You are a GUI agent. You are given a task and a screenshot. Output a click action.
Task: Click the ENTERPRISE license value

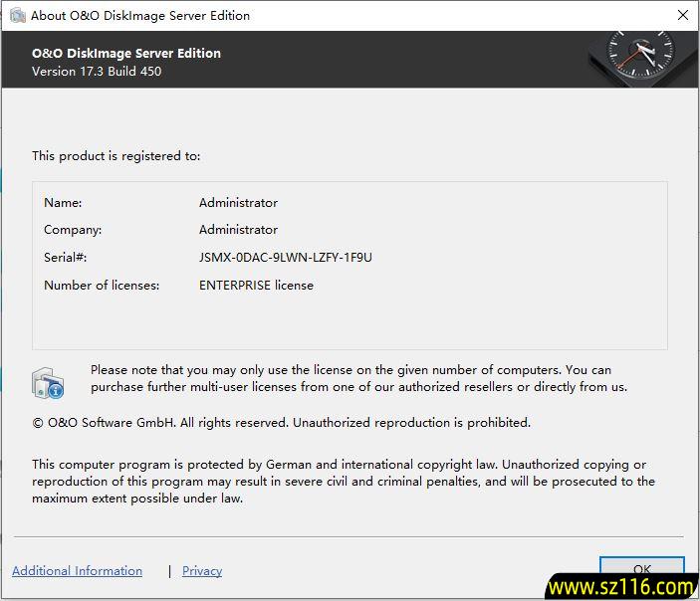(256, 286)
